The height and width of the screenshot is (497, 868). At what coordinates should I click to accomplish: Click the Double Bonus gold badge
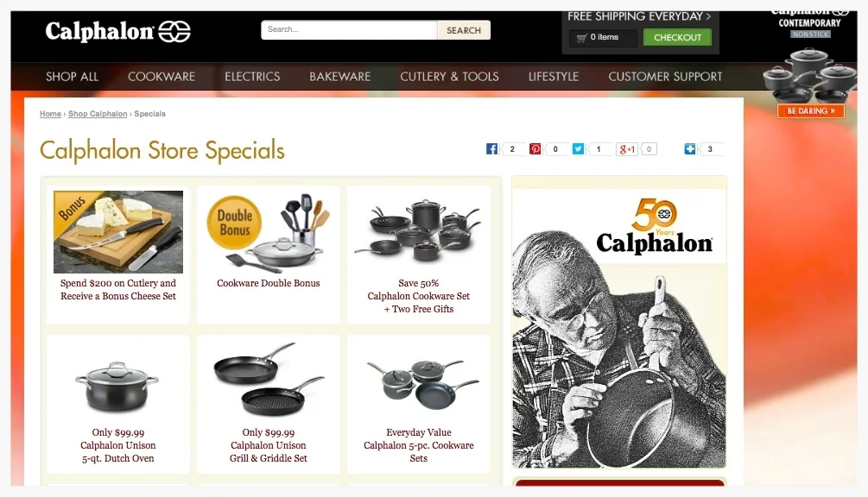234,223
